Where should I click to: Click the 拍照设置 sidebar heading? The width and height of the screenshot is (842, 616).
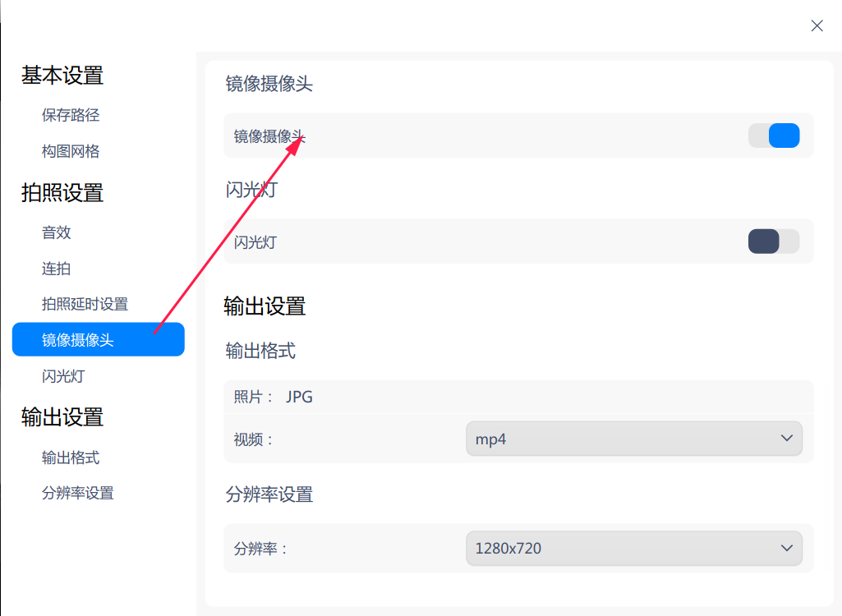tap(62, 193)
